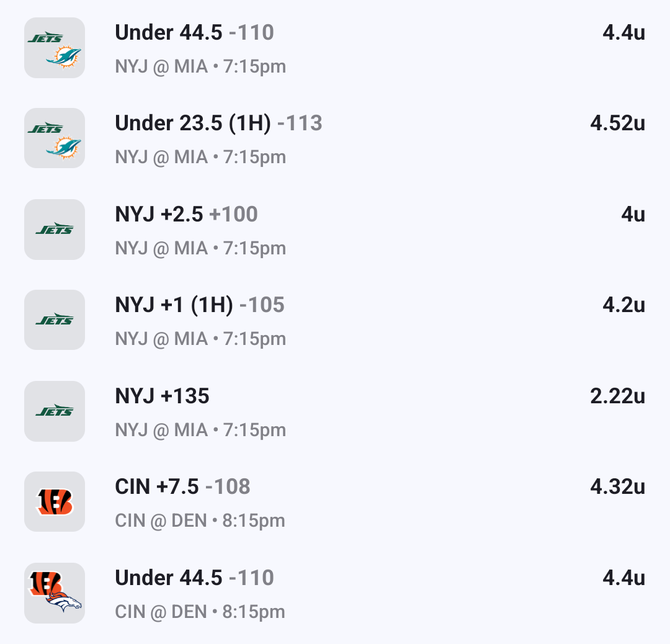Open the Under 23.5 (1H) -113 bet
Viewport: 670px width, 644px height.
(x=218, y=123)
